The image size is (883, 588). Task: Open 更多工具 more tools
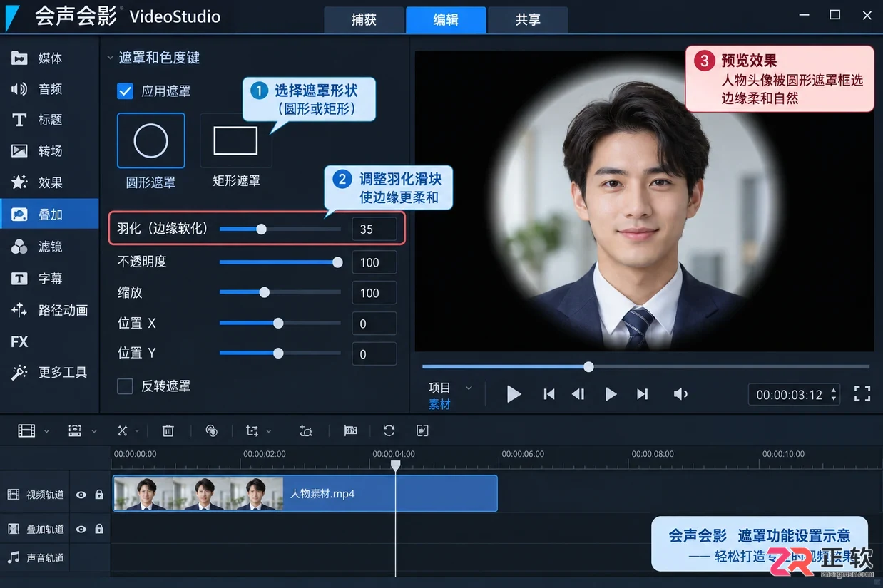pyautogui.click(x=49, y=372)
